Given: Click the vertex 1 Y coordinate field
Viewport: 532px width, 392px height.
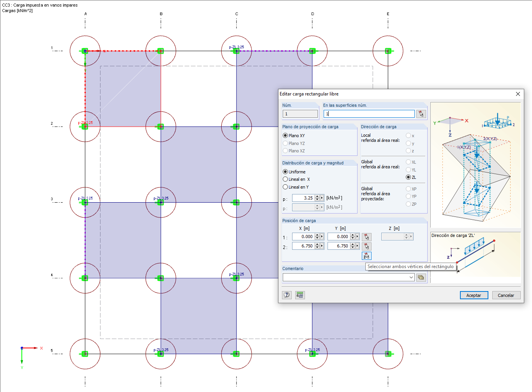Looking at the screenshot, I should tap(339, 237).
